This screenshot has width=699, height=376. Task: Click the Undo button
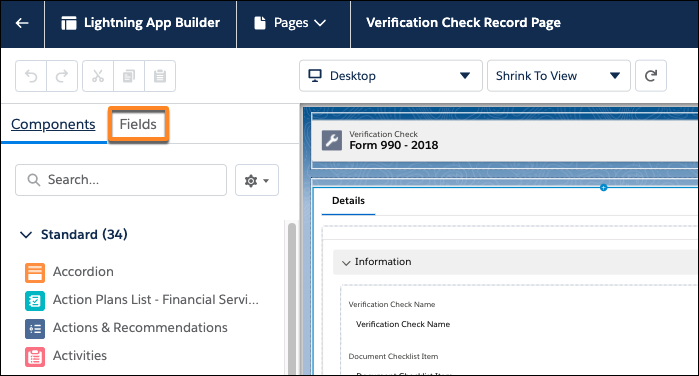pyautogui.click(x=31, y=76)
